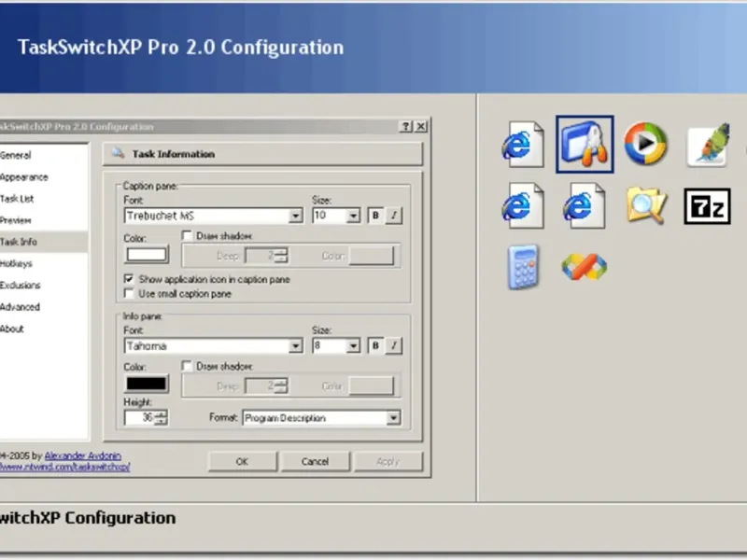Open the Tahoma font dropdown
This screenshot has height=560, width=747.
pos(295,345)
